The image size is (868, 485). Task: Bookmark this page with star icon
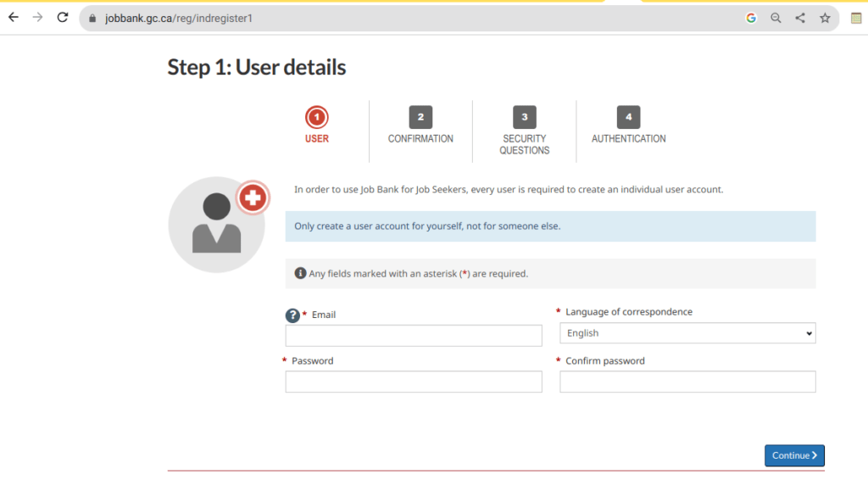(825, 18)
